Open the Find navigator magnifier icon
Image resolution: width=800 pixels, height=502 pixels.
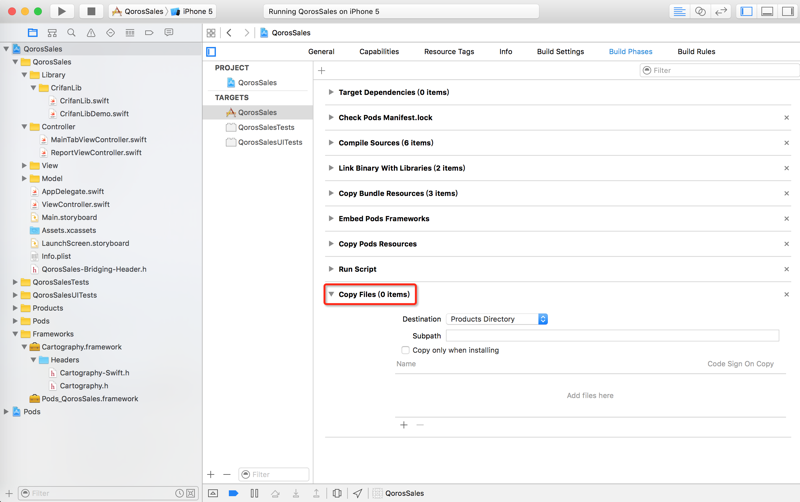[71, 33]
